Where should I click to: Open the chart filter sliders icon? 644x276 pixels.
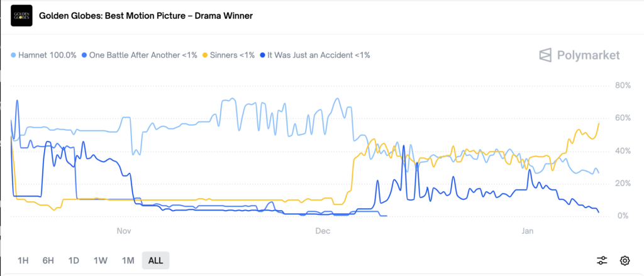point(602,260)
